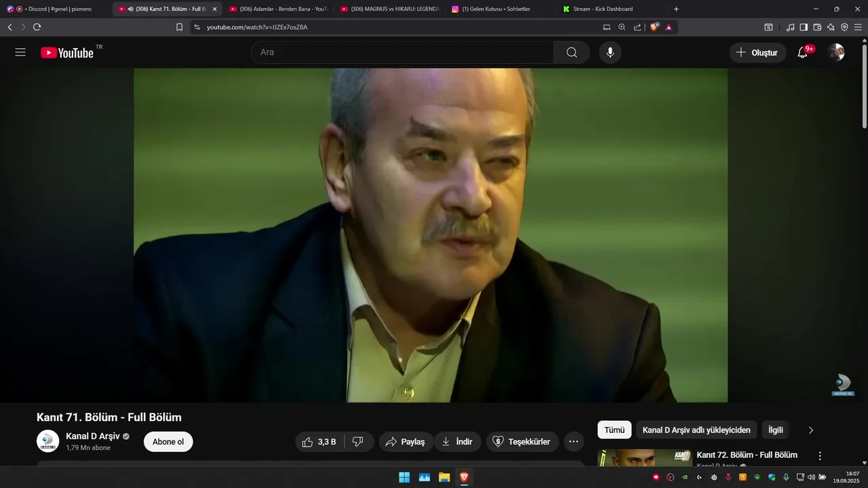Click the browser share page icon
This screenshot has width=868, height=488.
point(637,27)
